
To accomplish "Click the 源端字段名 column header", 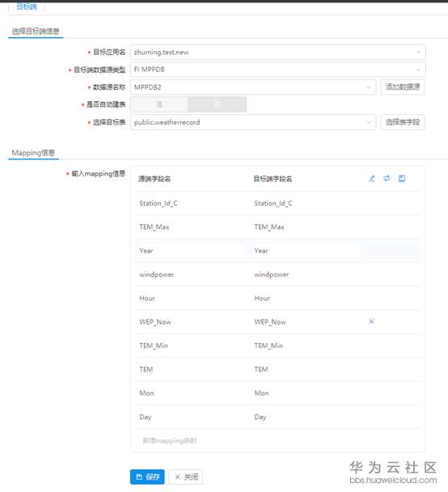I will pos(154,179).
